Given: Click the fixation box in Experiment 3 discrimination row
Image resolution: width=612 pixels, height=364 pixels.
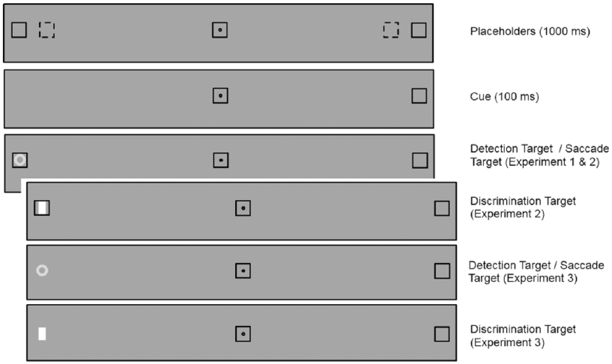Looking at the screenshot, I should point(243,334).
